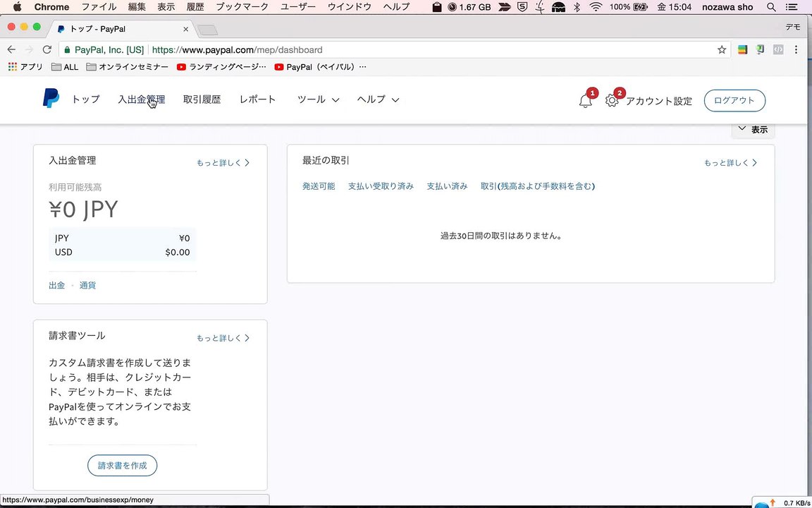Image resolution: width=812 pixels, height=508 pixels.
Task: Open the ランディングページ YouTube bookmark
Action: (221, 67)
